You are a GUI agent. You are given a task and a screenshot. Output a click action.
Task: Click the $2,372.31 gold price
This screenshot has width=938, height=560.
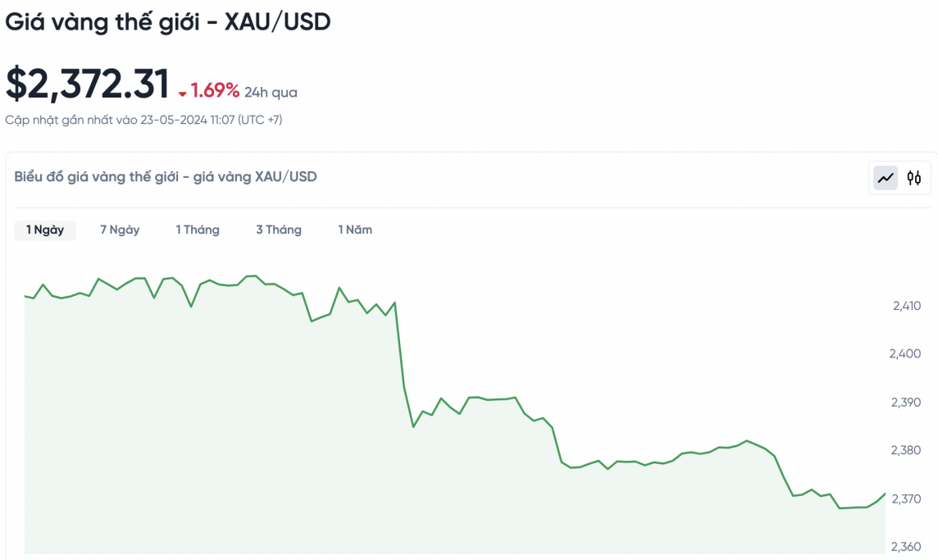(x=88, y=85)
